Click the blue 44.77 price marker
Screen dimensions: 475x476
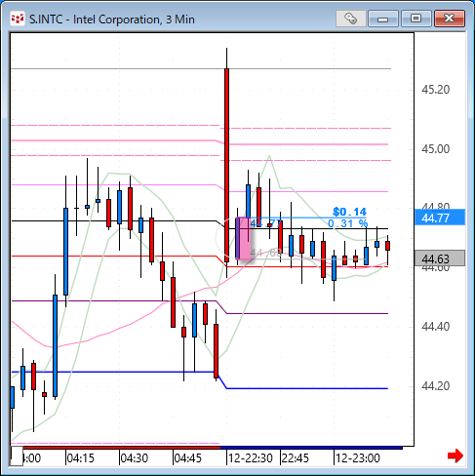tap(440, 218)
